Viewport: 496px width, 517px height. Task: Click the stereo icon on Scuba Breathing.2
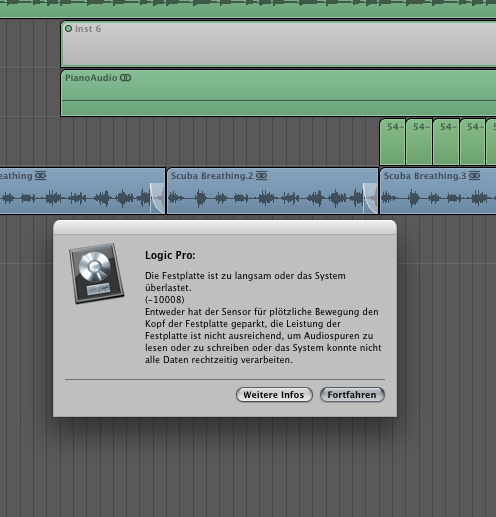[261, 176]
